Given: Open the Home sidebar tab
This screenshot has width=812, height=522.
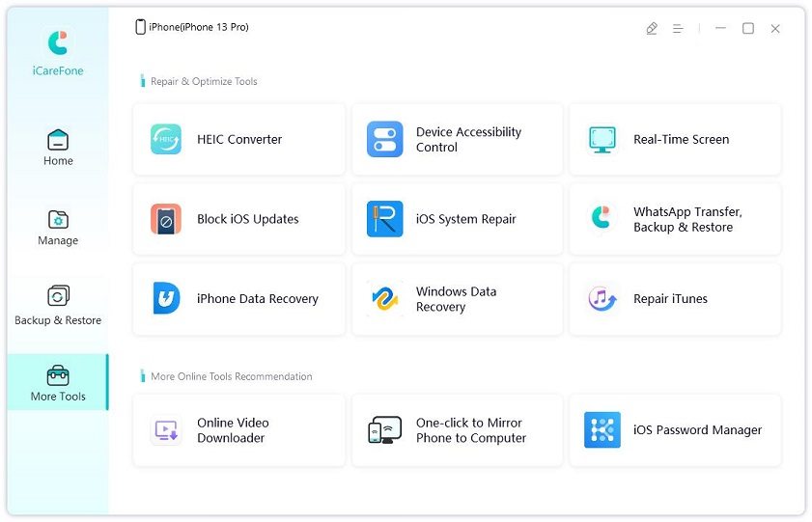Looking at the screenshot, I should (x=58, y=148).
